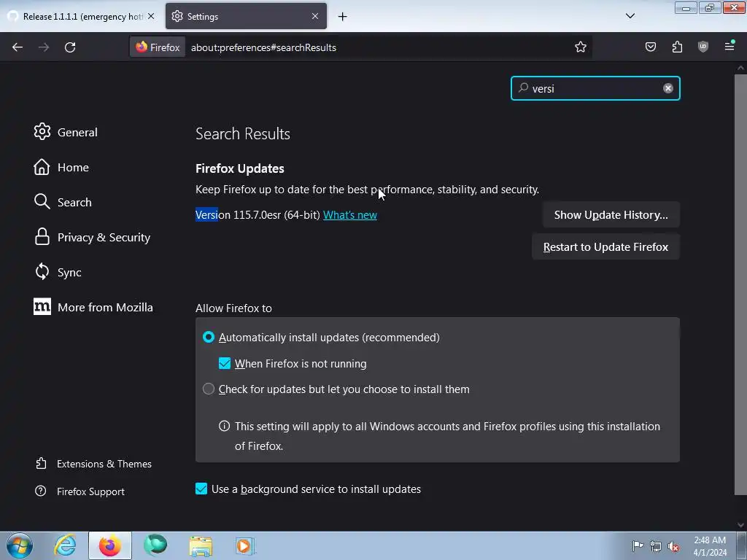
Task: Open Firefox Support
Action: tap(80, 491)
